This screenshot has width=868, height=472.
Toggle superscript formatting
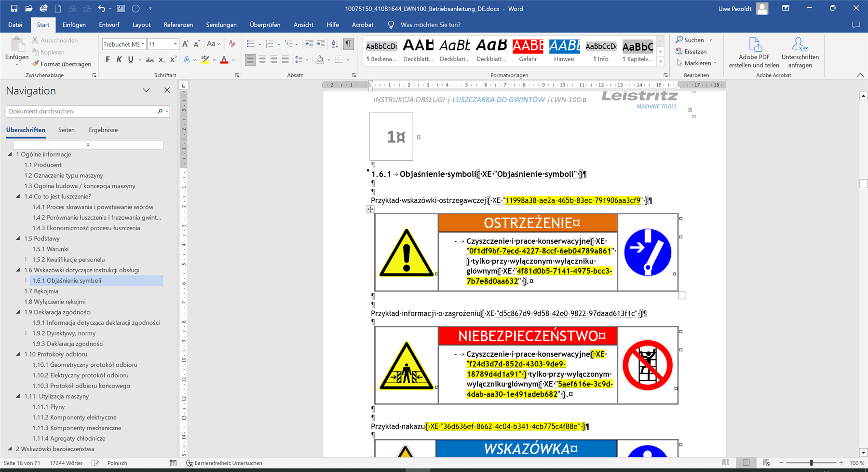[174, 59]
